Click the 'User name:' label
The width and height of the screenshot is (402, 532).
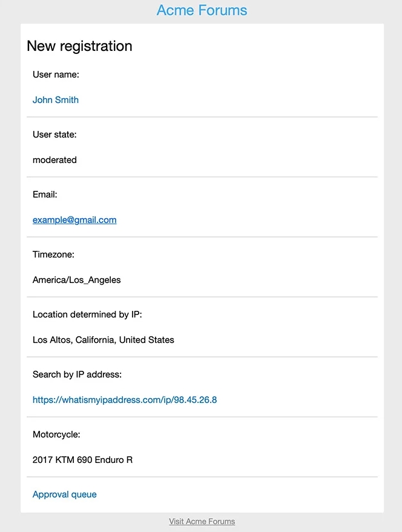click(x=56, y=75)
